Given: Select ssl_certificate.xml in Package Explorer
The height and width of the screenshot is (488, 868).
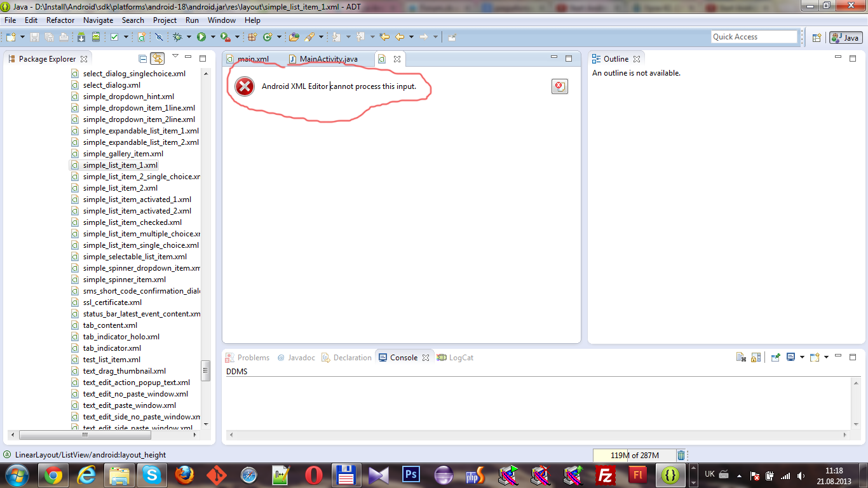Looking at the screenshot, I should (x=106, y=302).
